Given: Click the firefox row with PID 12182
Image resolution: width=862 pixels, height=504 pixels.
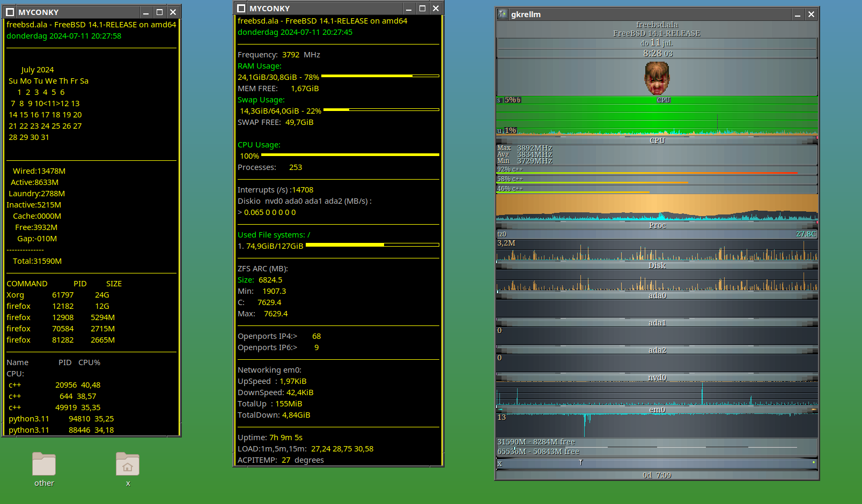Looking at the screenshot, I should click(x=58, y=306).
